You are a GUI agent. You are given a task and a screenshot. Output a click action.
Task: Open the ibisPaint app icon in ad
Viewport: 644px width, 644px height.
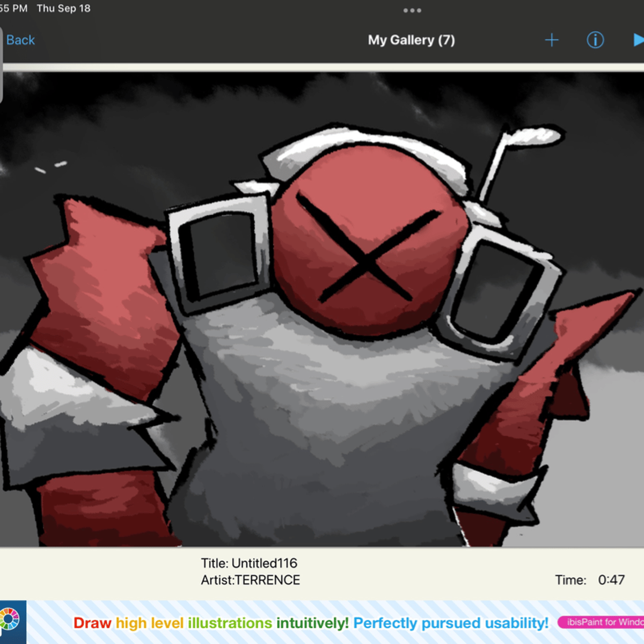[13, 622]
